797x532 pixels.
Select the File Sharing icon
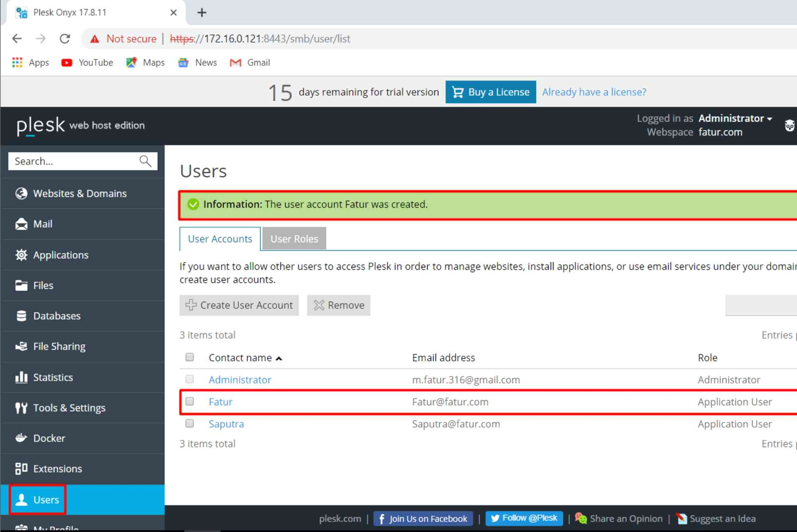[x=21, y=346]
